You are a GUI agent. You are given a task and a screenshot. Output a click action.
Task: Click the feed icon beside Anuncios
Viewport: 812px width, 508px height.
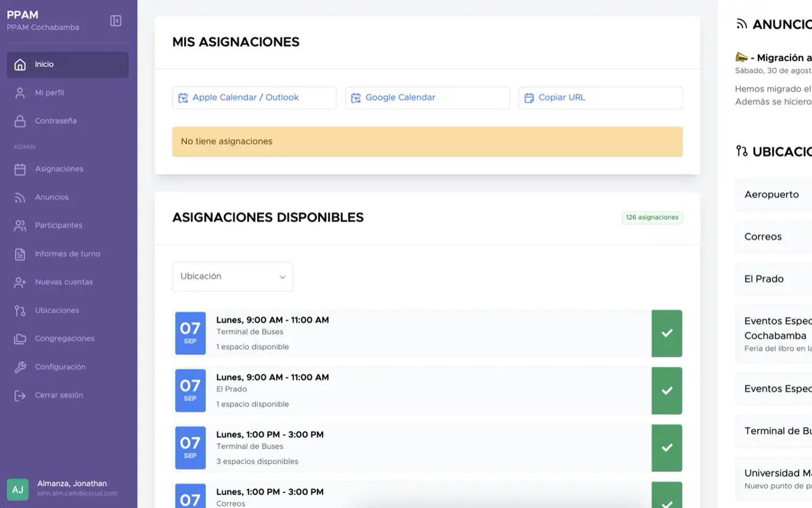click(20, 198)
